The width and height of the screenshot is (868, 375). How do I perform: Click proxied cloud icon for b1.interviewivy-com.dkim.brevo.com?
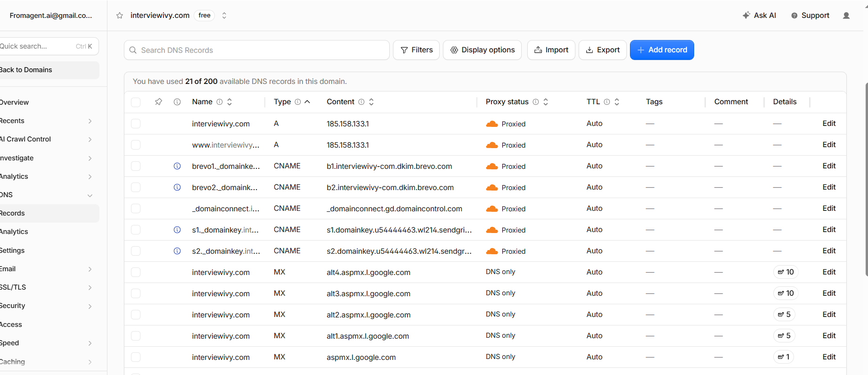(x=492, y=167)
